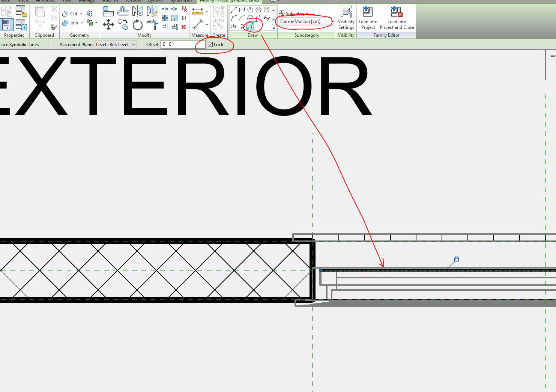The width and height of the screenshot is (556, 392).
Task: Select the Rotate tool
Action: (x=137, y=25)
